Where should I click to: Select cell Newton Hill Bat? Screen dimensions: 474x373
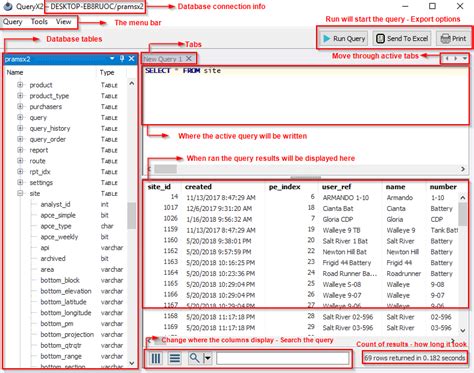(x=344, y=252)
